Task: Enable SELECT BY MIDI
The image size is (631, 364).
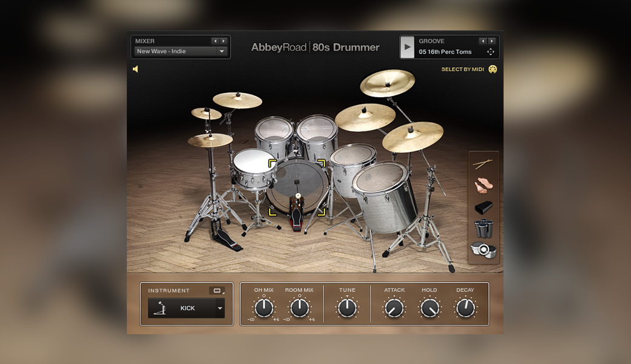Action: tap(462, 69)
